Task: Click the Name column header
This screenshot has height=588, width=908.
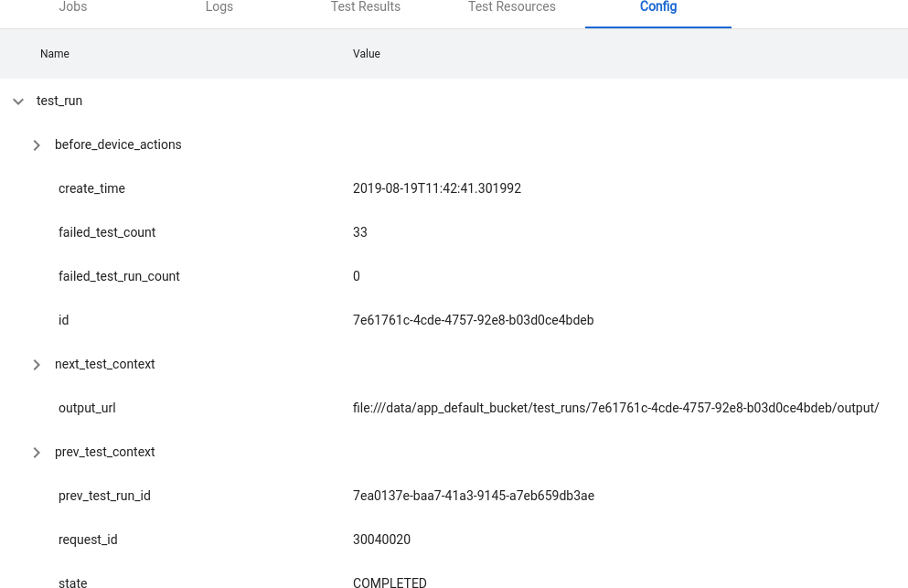Action: [54, 54]
